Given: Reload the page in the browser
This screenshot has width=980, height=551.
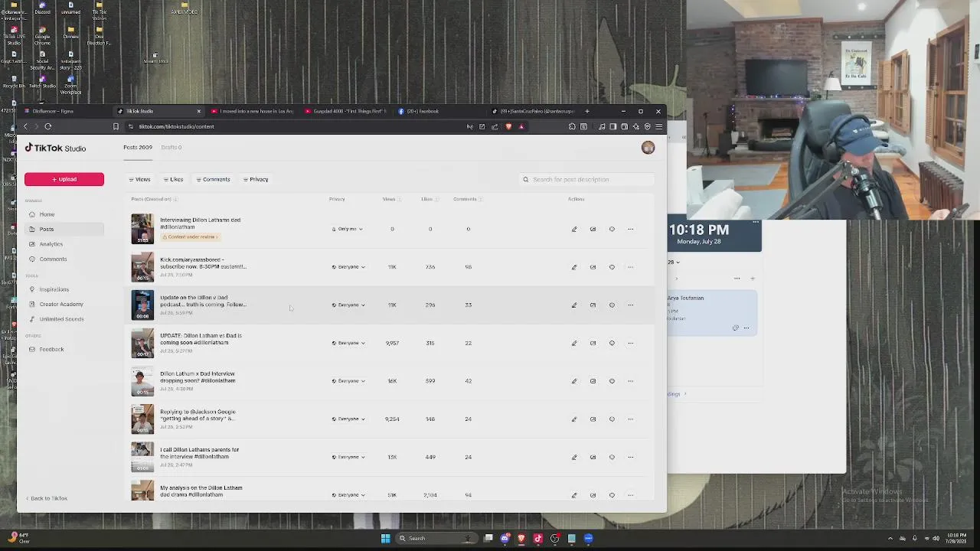Looking at the screenshot, I should [47, 126].
